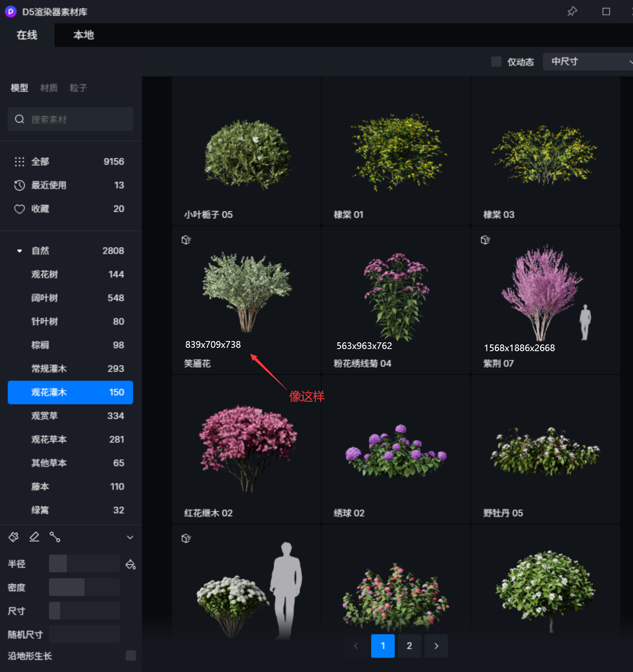Click the 棣棠 01 name label
The width and height of the screenshot is (633, 672).
pyautogui.click(x=348, y=215)
